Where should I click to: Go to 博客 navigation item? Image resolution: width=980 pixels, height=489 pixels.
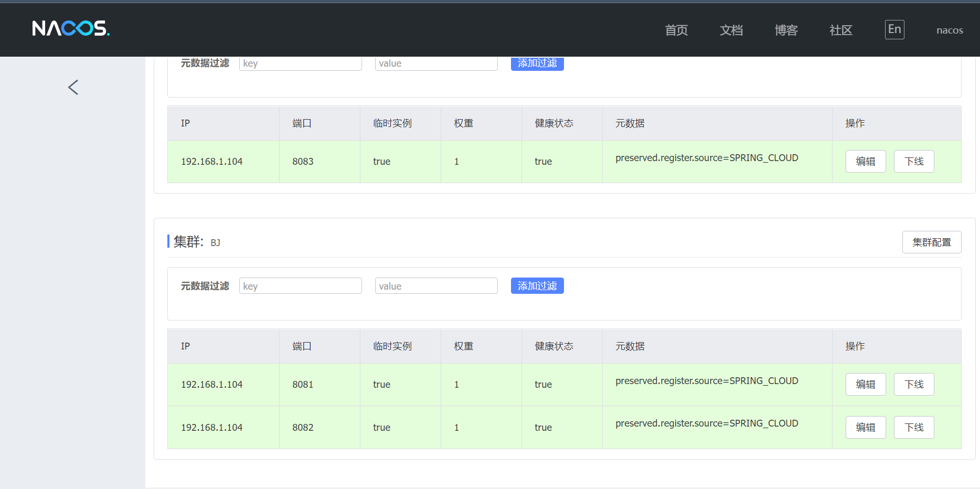coord(786,30)
